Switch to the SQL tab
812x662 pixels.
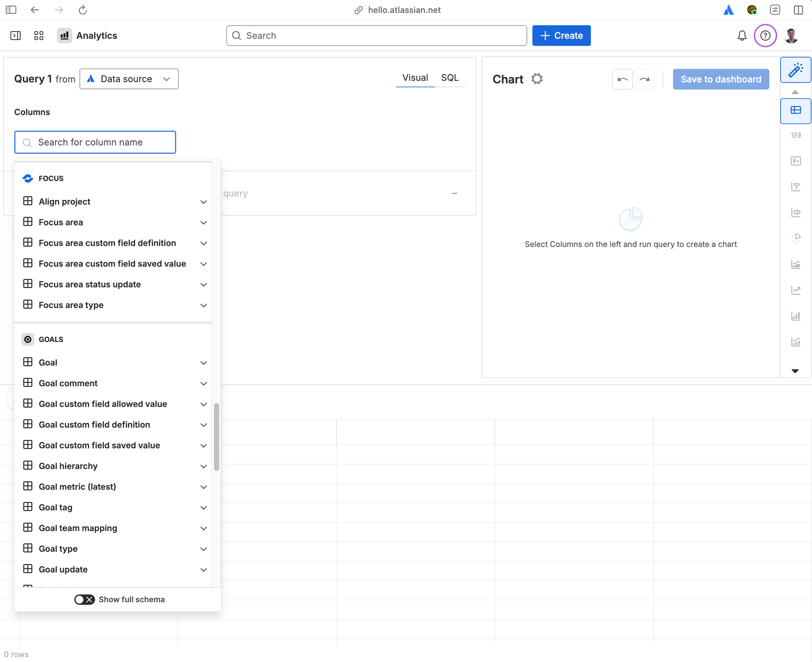coord(450,78)
